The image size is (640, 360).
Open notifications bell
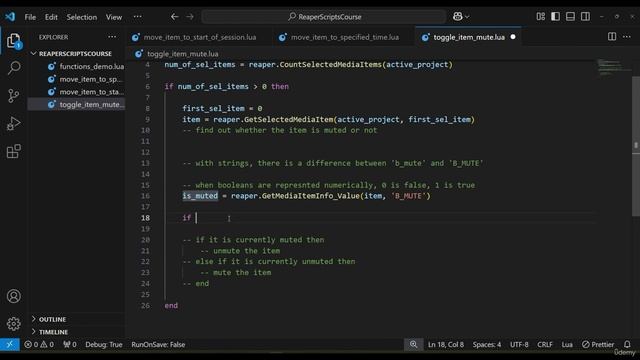[x=627, y=344]
